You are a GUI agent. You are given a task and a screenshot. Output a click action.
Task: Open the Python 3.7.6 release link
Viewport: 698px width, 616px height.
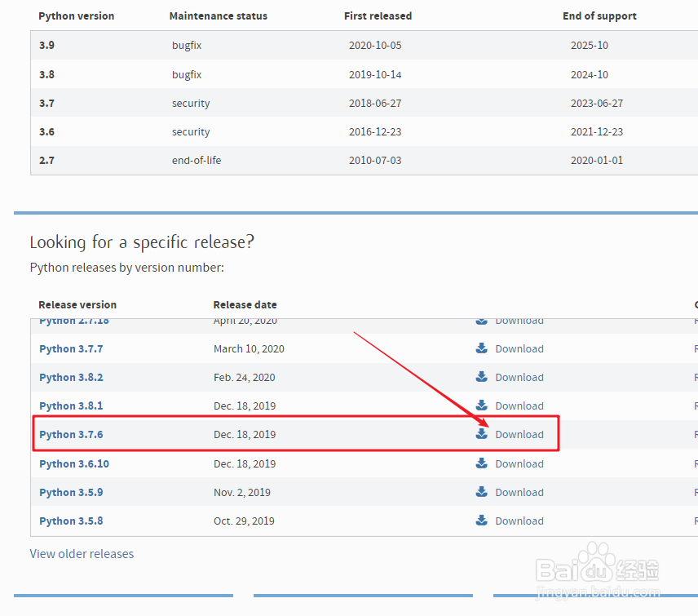click(71, 434)
